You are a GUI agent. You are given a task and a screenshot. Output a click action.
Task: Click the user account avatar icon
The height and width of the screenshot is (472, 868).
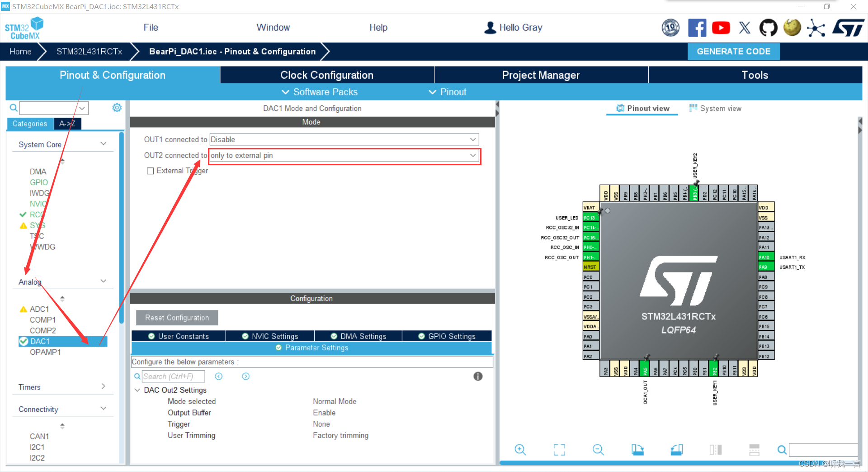pos(490,28)
